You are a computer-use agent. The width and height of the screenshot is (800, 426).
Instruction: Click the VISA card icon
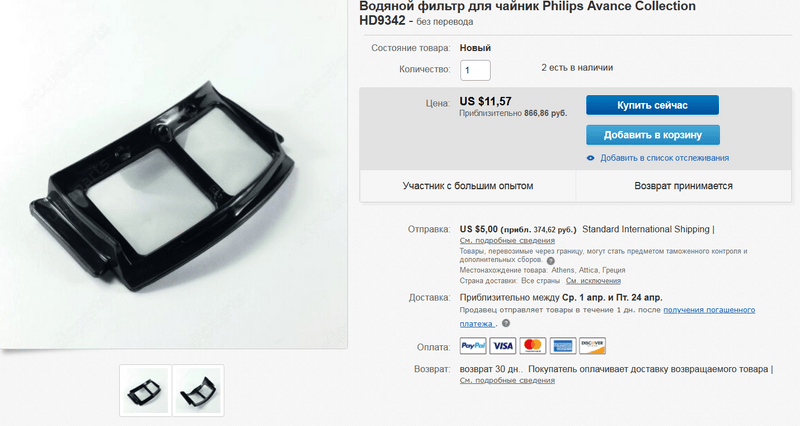click(503, 346)
